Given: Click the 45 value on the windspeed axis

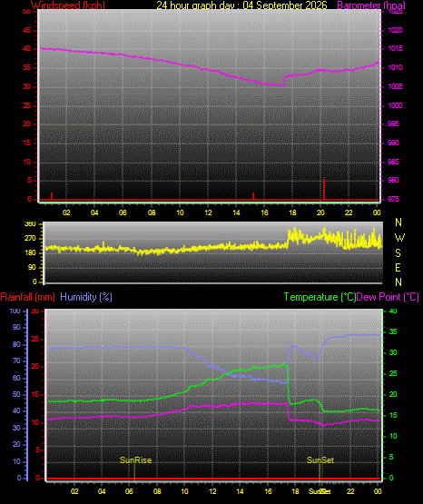Looking at the screenshot, I should coord(27,31).
